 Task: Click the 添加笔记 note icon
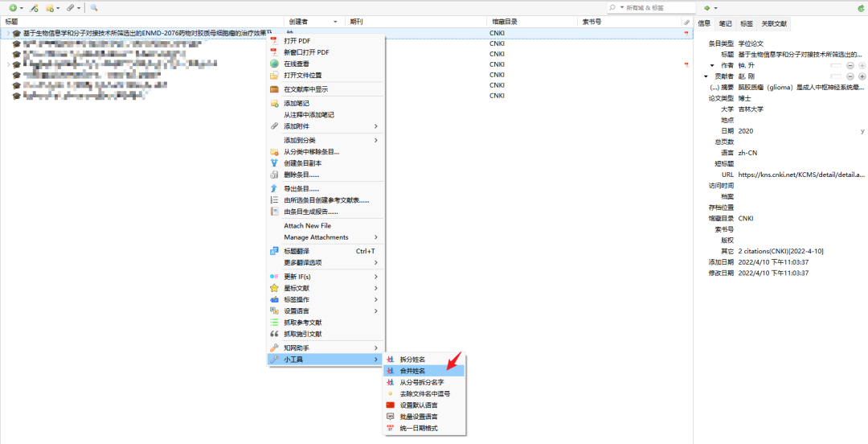coord(273,104)
